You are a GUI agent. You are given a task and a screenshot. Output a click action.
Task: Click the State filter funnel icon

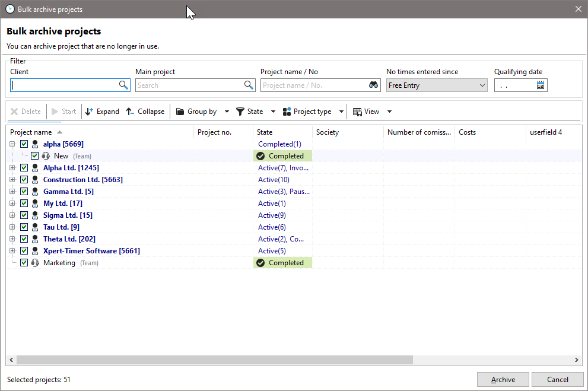(240, 112)
